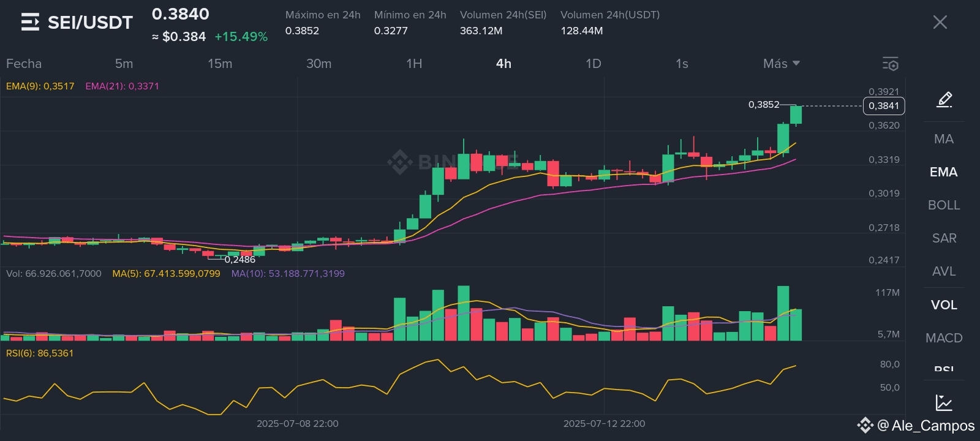The width and height of the screenshot is (980, 441).
Task: Open the SEI/USDT pair selector
Action: click(x=90, y=23)
